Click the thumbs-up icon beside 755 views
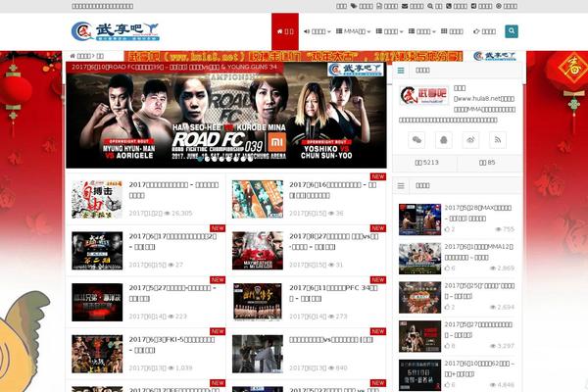 (447, 229)
